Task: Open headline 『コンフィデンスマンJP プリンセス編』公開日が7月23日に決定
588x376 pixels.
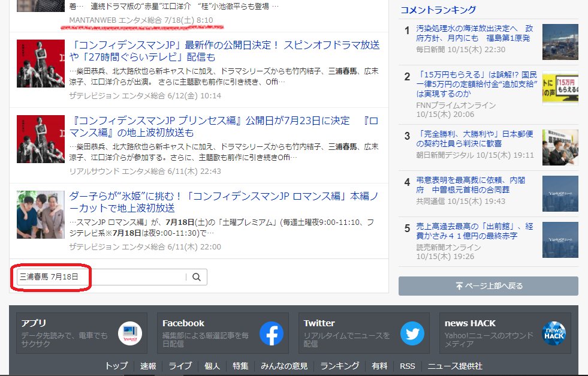Action: pyautogui.click(x=224, y=127)
